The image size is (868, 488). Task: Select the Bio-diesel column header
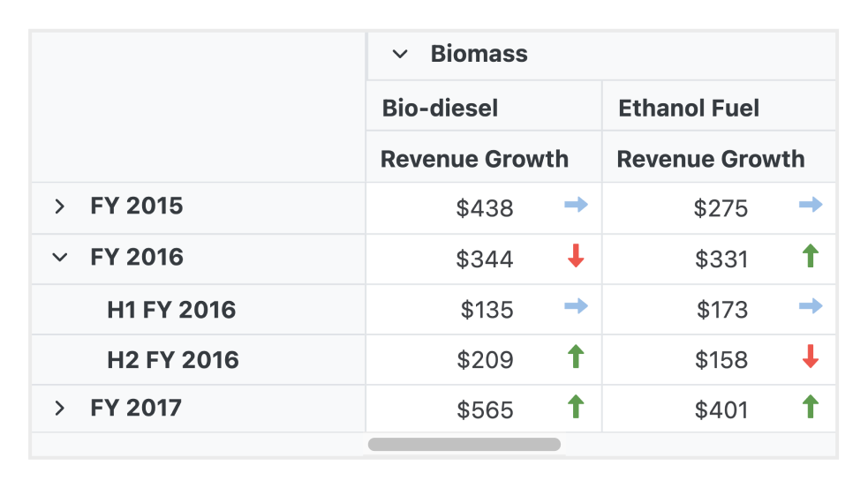point(440,109)
